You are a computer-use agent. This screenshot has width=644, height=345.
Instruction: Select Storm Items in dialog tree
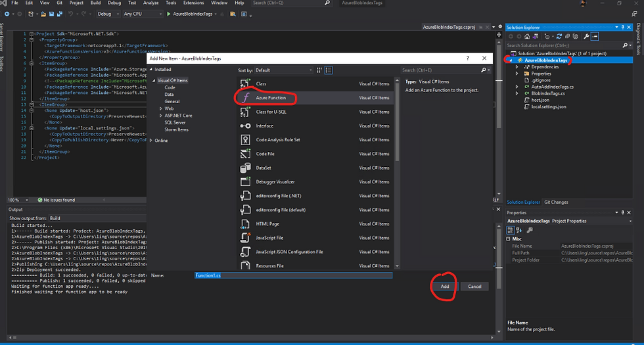[x=176, y=129]
